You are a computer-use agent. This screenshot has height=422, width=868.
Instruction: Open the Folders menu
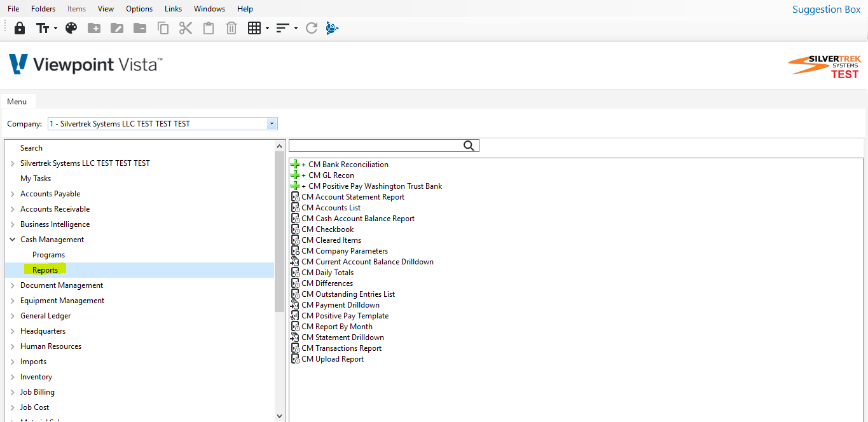point(43,9)
